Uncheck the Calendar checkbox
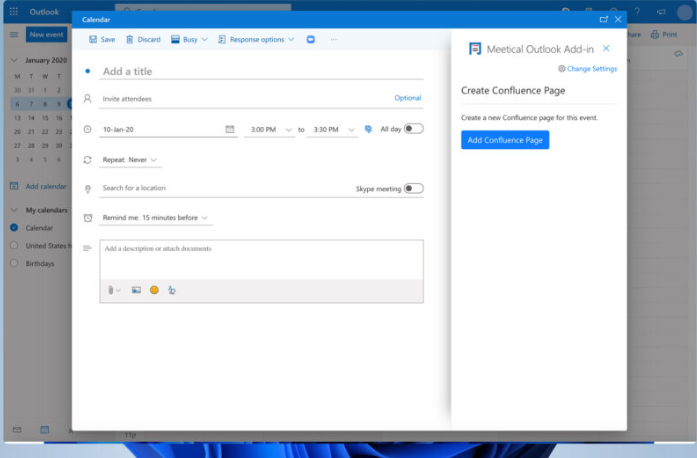Viewport: 697px width, 458px height. coord(14,228)
